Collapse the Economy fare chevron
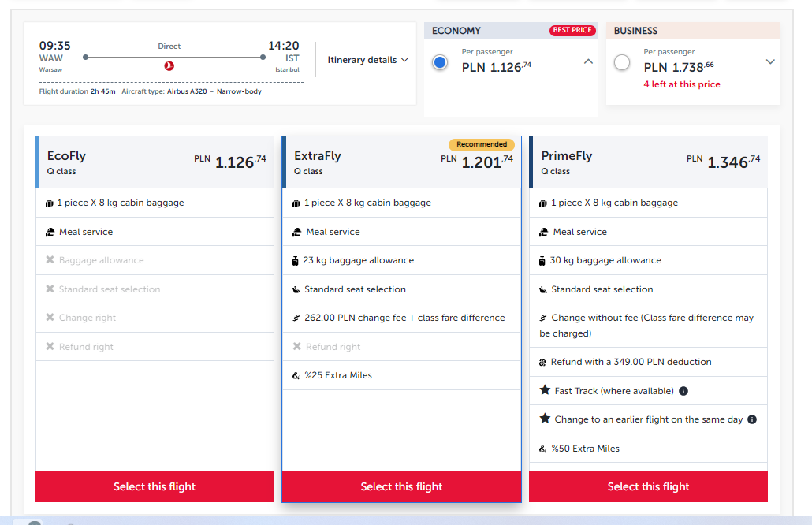The height and width of the screenshot is (525, 812). click(x=588, y=61)
